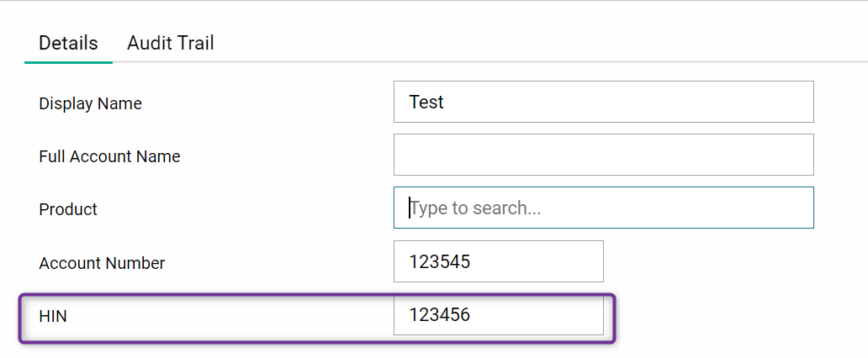Image resolution: width=868 pixels, height=358 pixels.
Task: Click the "Product" field label
Action: click(x=68, y=209)
